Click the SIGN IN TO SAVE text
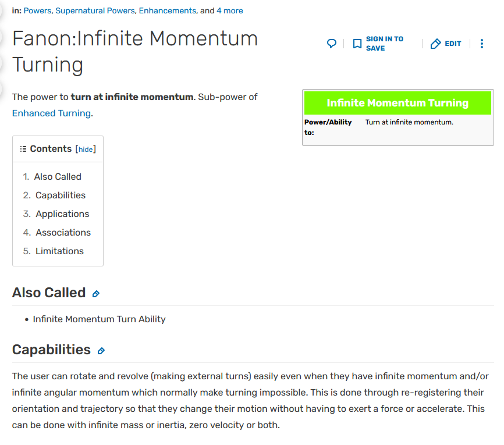The image size is (504, 445). 385,44
